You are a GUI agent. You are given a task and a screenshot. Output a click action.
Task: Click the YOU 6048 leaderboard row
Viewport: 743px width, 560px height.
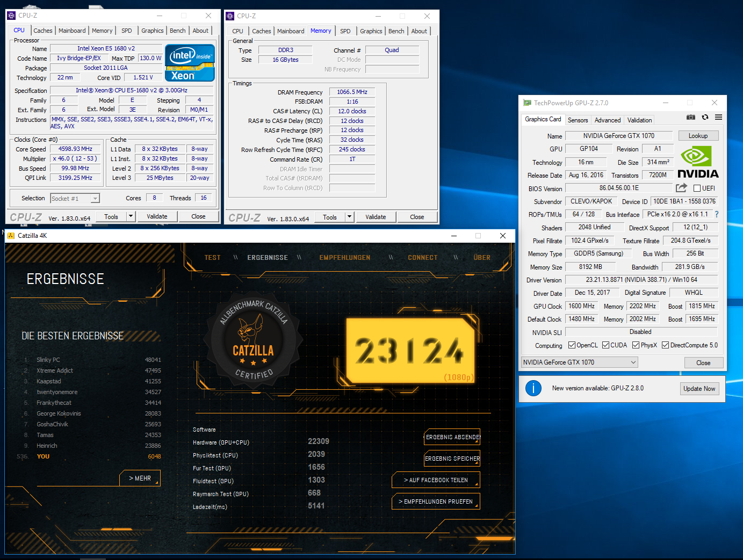click(89, 456)
